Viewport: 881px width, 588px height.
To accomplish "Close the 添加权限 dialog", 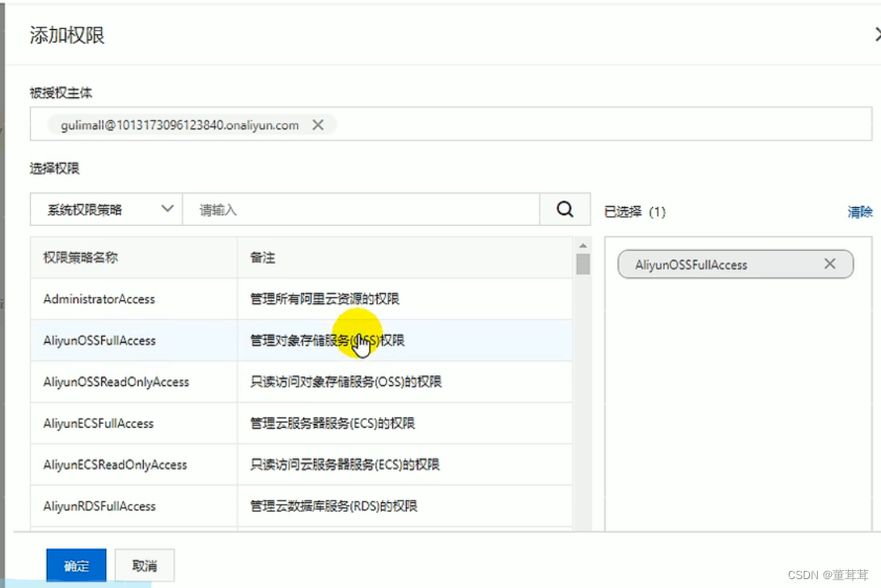I will (x=878, y=35).
